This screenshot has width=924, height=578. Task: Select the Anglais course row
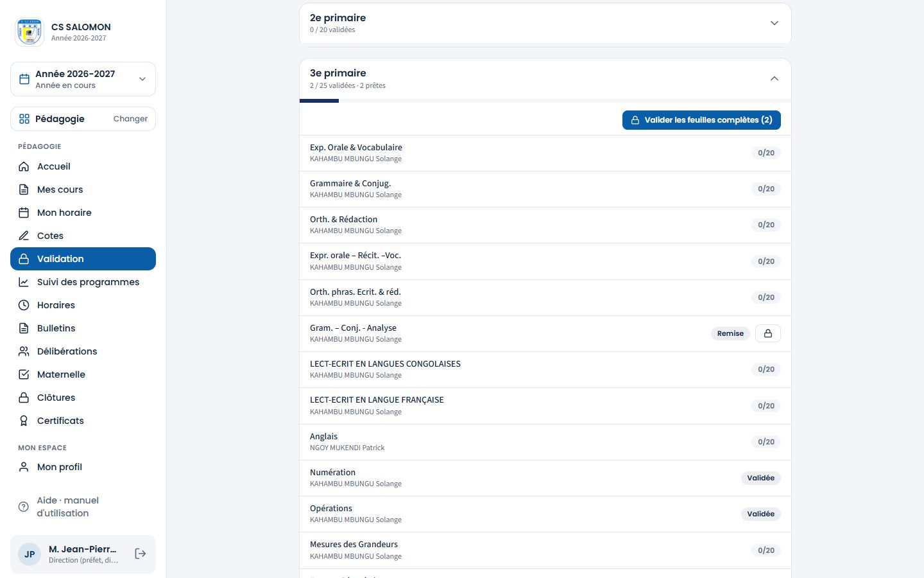(545, 442)
